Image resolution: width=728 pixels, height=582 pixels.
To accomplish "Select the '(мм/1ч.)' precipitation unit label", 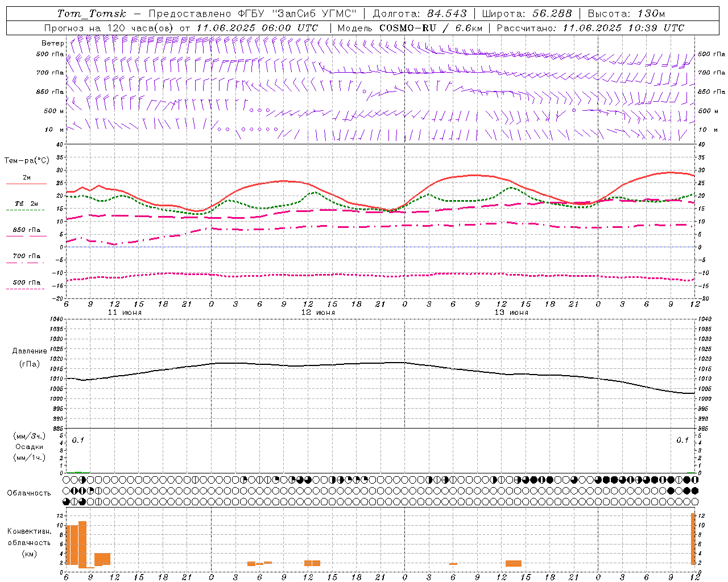I will pos(30,458).
